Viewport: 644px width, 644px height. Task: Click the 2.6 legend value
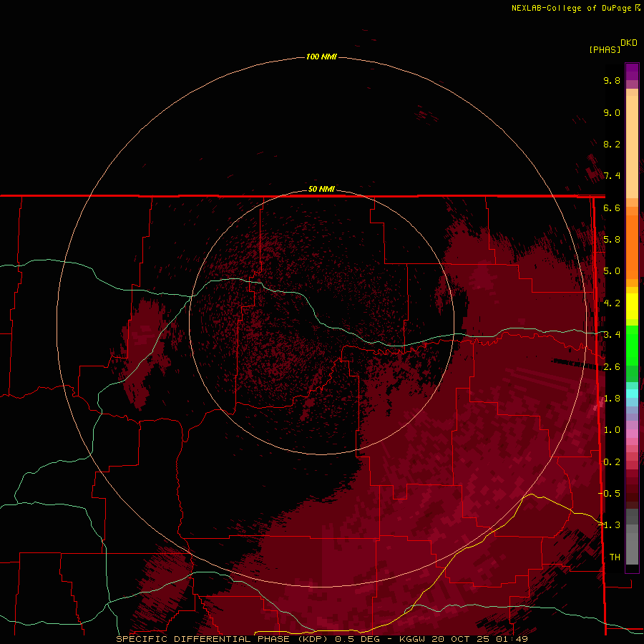click(x=612, y=367)
